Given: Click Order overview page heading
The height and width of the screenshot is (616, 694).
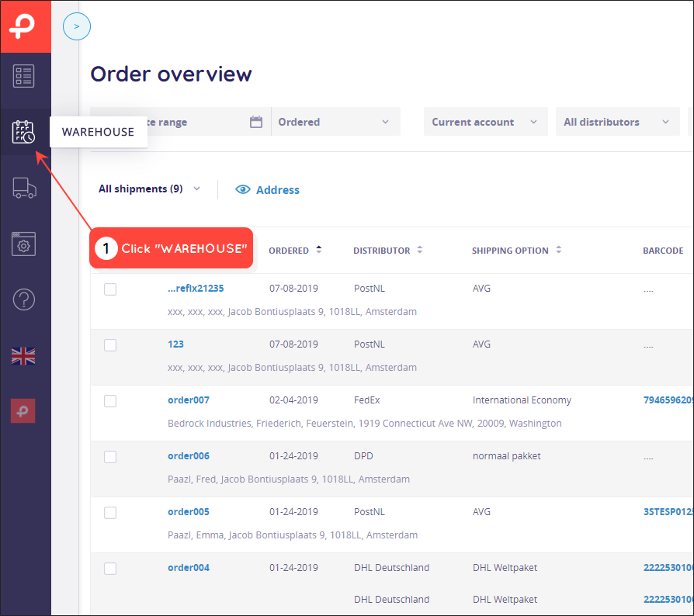Looking at the screenshot, I should [x=172, y=74].
